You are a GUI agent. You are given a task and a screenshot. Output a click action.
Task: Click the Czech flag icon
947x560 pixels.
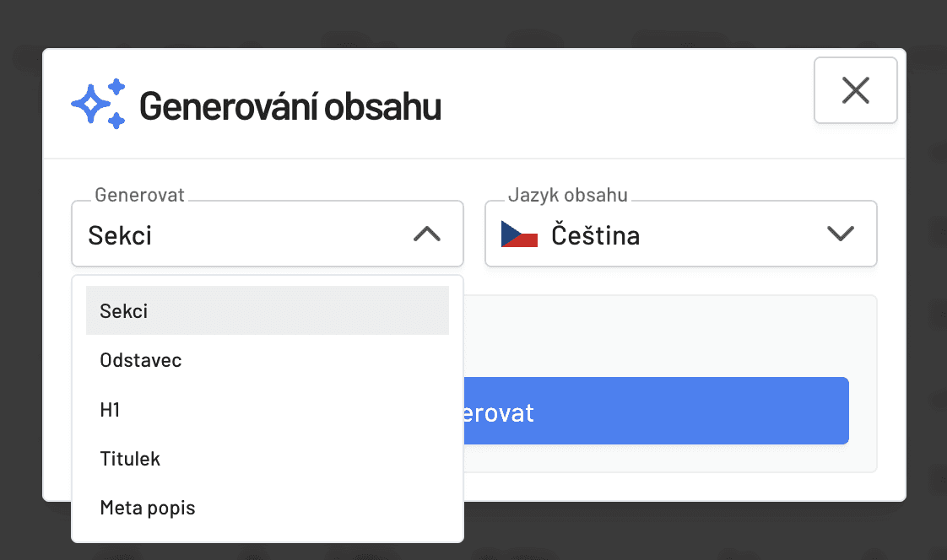click(x=519, y=234)
